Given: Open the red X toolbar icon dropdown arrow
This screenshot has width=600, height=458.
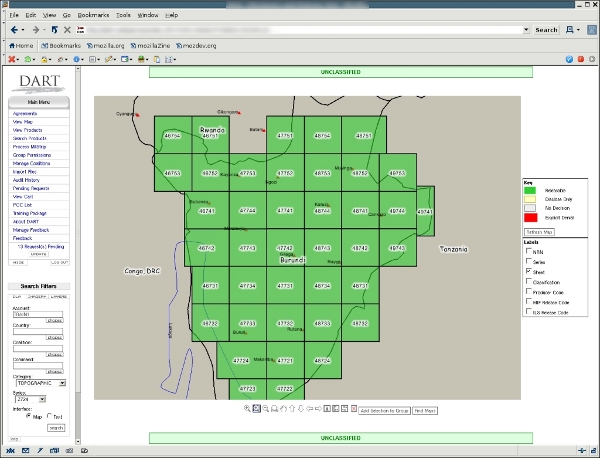Looking at the screenshot, I should click(18, 60).
